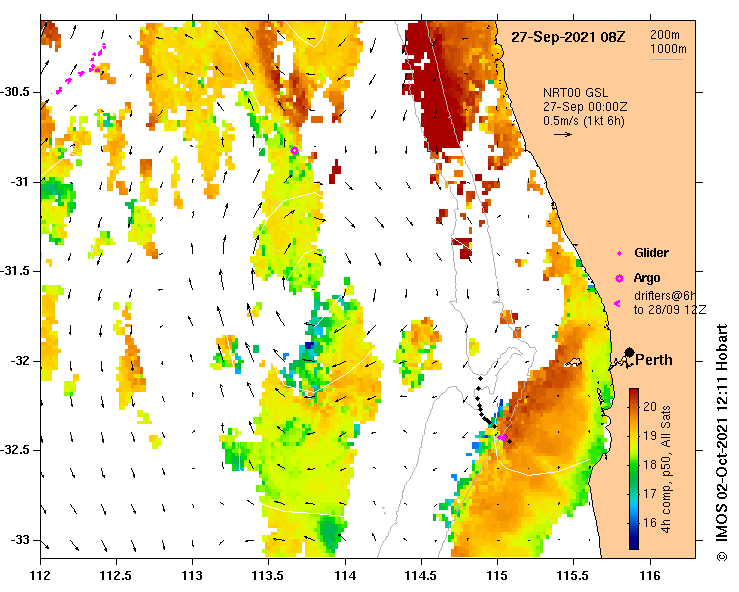Click longitude axis label 112
This screenshot has height=592, width=739.
[41, 576]
